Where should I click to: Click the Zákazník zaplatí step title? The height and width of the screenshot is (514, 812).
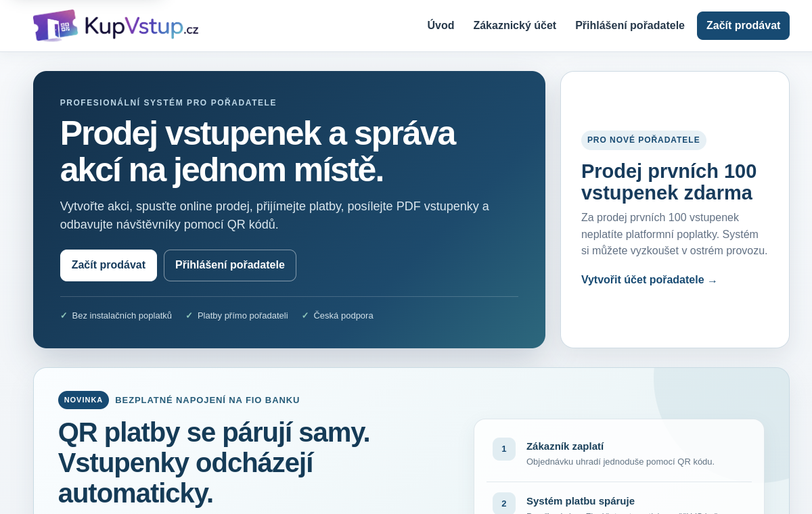tap(565, 446)
